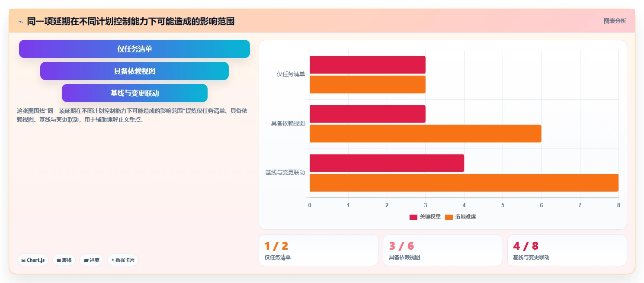Click the red bar for 具备依赖视图
Viewport: 644px width, 283px height.
368,114
